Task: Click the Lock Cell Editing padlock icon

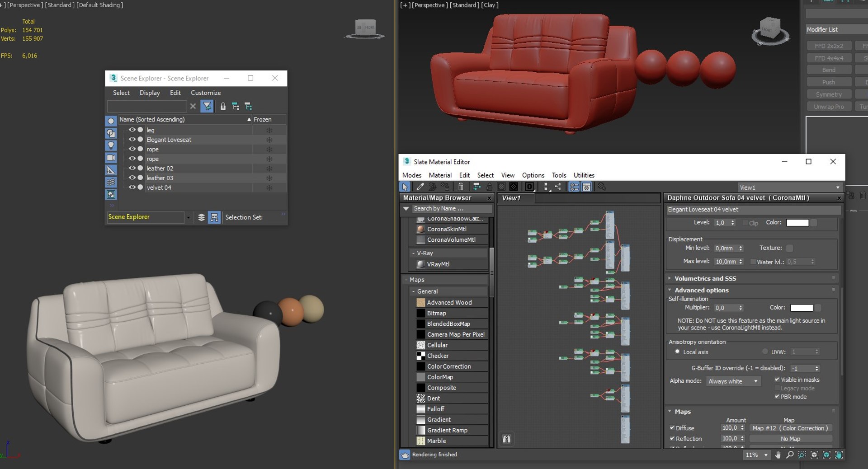Action: (223, 106)
